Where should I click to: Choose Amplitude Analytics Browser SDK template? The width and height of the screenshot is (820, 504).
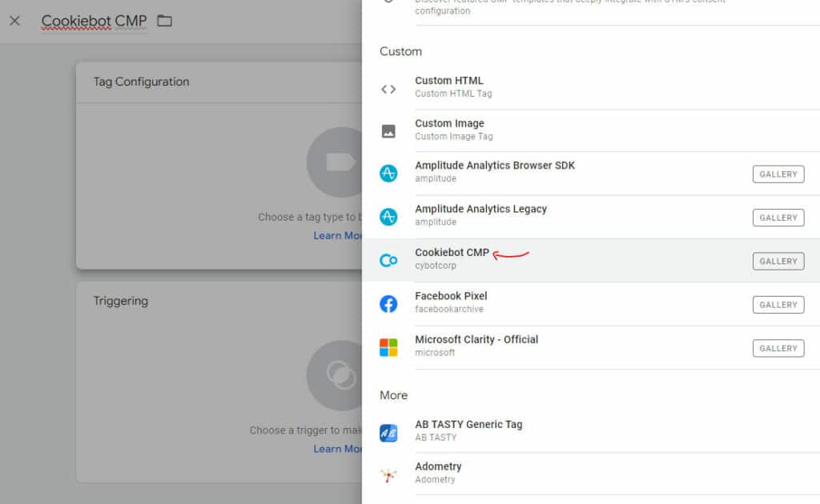coord(591,174)
